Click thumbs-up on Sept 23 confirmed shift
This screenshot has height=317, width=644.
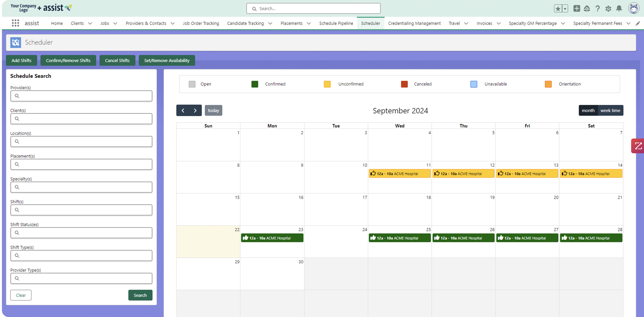[x=245, y=237]
